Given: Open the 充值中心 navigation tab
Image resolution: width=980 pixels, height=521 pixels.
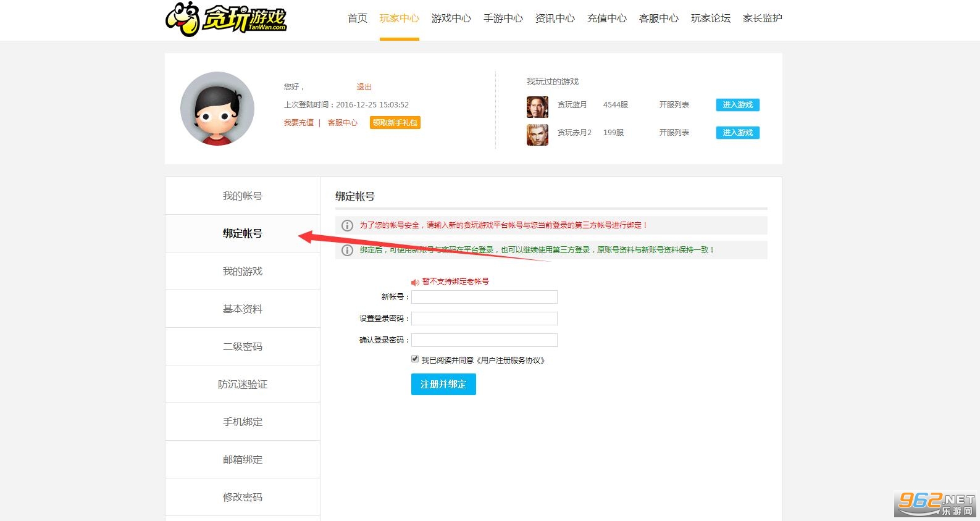Looking at the screenshot, I should click(607, 19).
